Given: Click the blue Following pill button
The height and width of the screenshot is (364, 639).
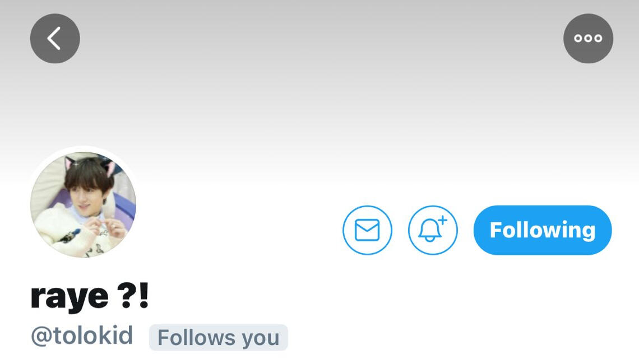Looking at the screenshot, I should click(x=543, y=230).
